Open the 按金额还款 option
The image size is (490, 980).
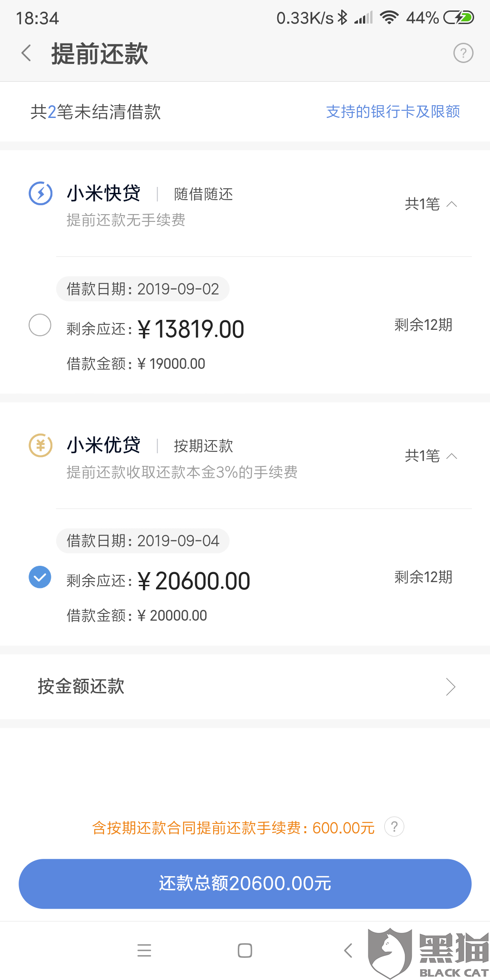82,686
